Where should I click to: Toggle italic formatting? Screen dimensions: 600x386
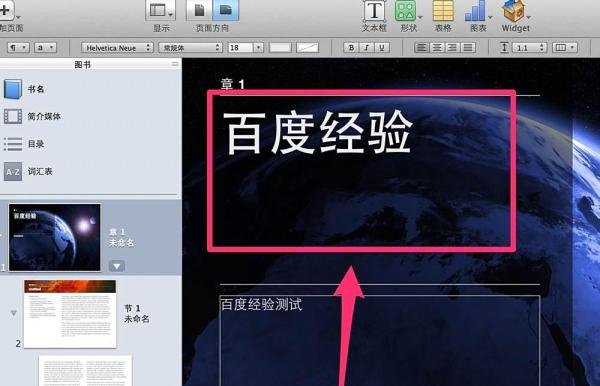coord(367,48)
